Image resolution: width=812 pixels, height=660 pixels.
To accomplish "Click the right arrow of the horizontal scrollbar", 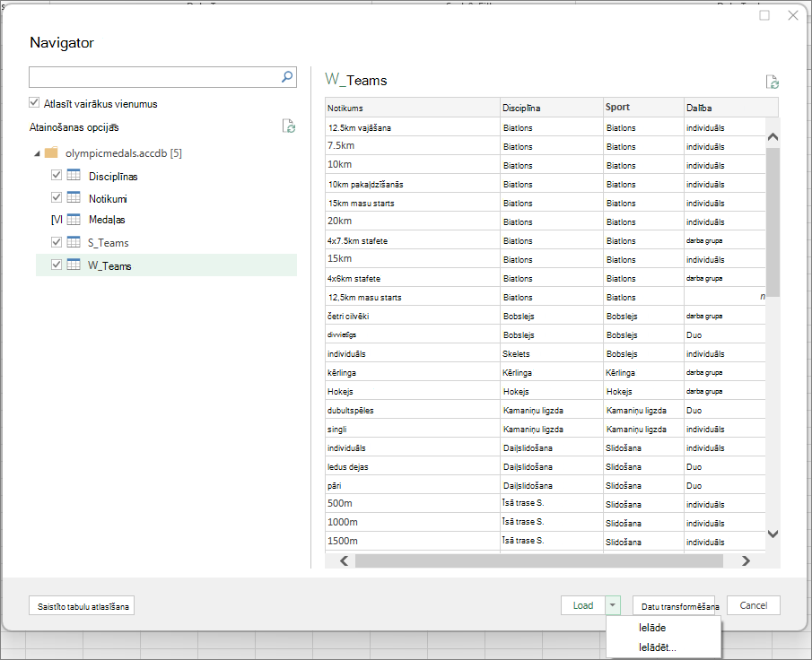I will pyautogui.click(x=746, y=560).
